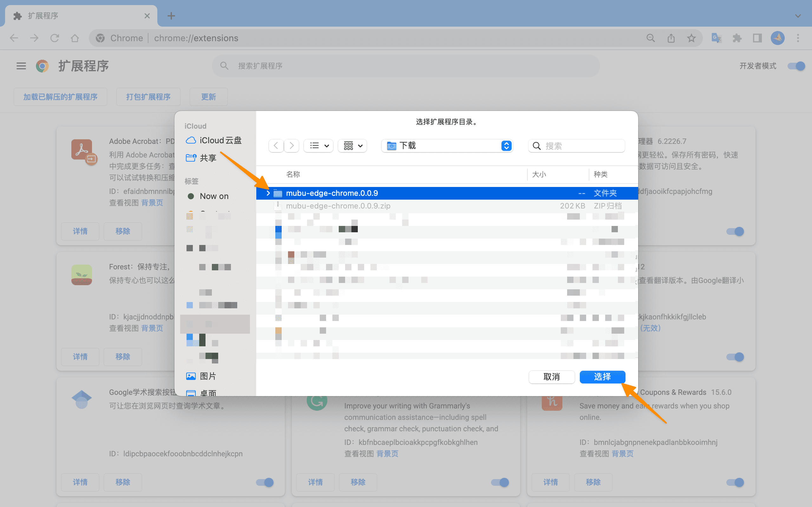Click the zoom magnifier icon in address bar
Screen dimensions: 812x507
(651, 38)
